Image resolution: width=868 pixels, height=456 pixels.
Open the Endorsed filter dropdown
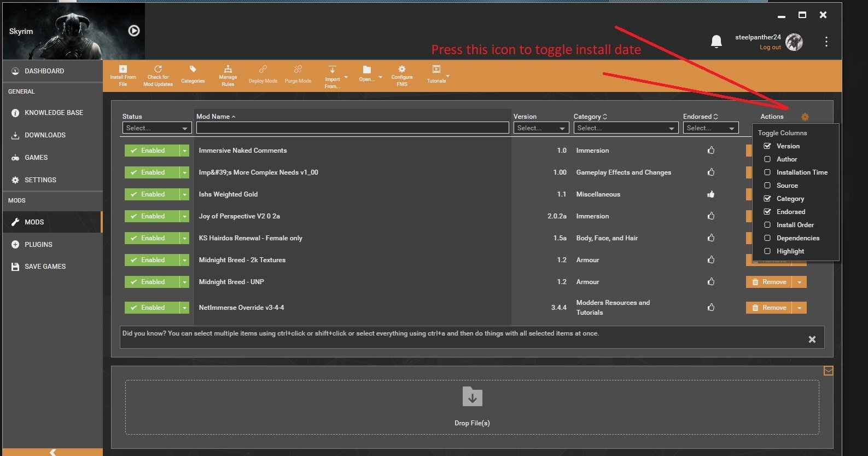coord(711,128)
